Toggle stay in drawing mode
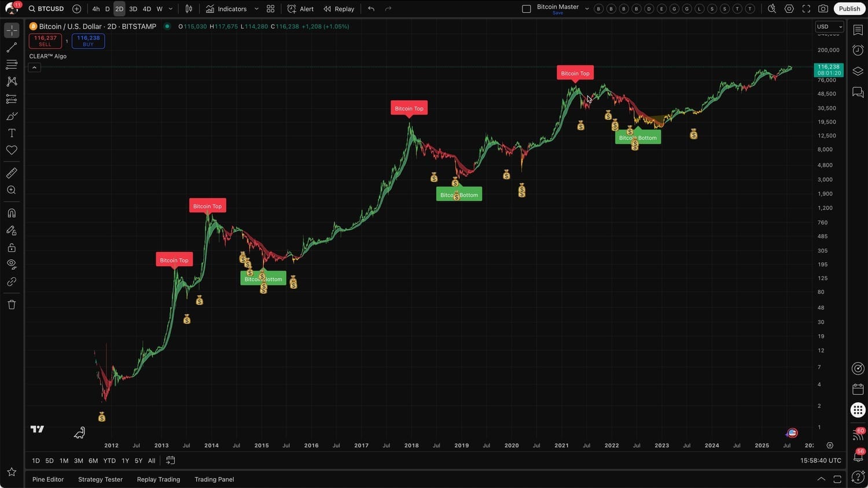 pyautogui.click(x=12, y=230)
